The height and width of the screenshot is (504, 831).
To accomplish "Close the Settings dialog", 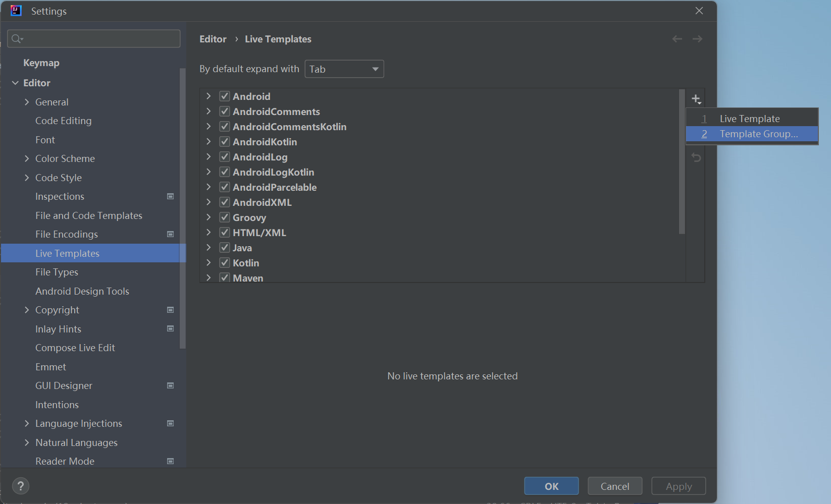I will tap(699, 11).
